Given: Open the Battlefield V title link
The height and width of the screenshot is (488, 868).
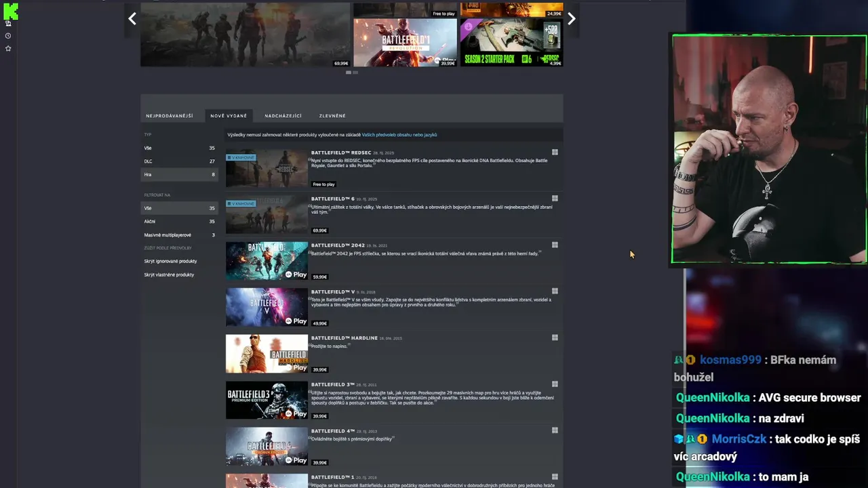Looking at the screenshot, I should coord(333,291).
